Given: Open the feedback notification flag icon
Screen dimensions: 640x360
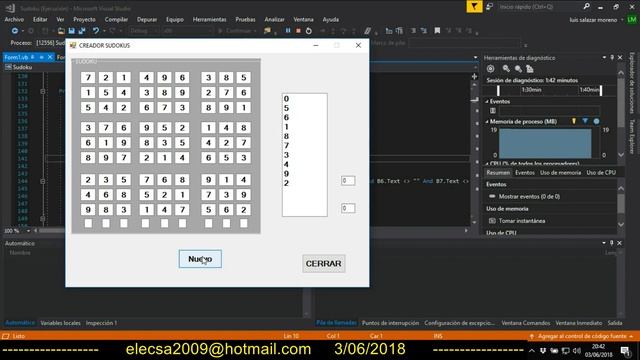Looking at the screenshot, I should tap(474, 7).
